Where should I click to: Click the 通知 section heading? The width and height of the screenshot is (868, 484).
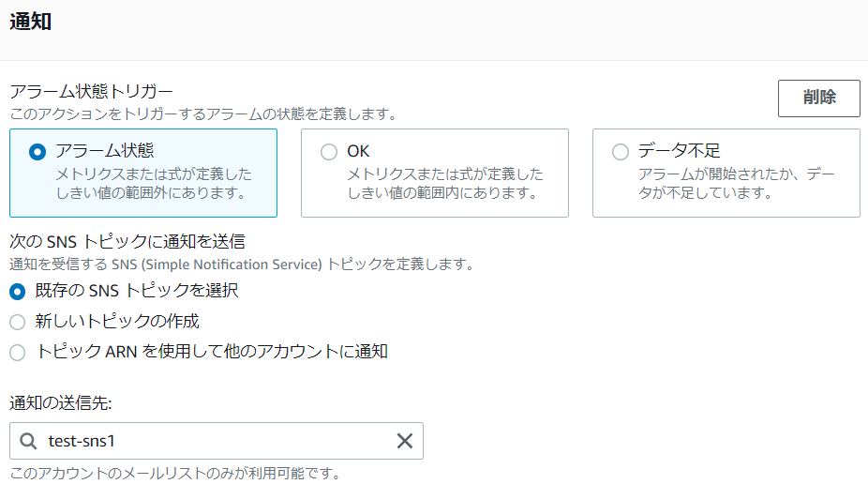point(30,23)
